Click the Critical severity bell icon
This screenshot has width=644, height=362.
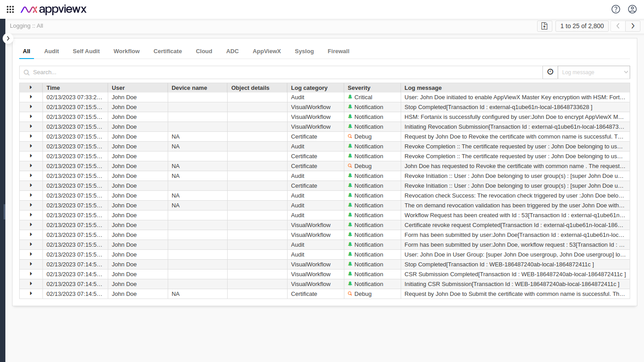(x=350, y=97)
